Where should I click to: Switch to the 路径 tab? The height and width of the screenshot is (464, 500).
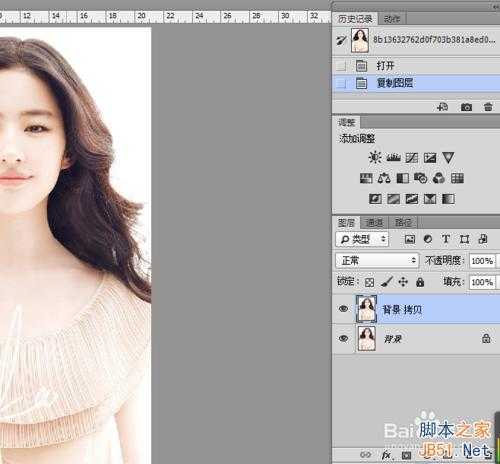click(403, 222)
